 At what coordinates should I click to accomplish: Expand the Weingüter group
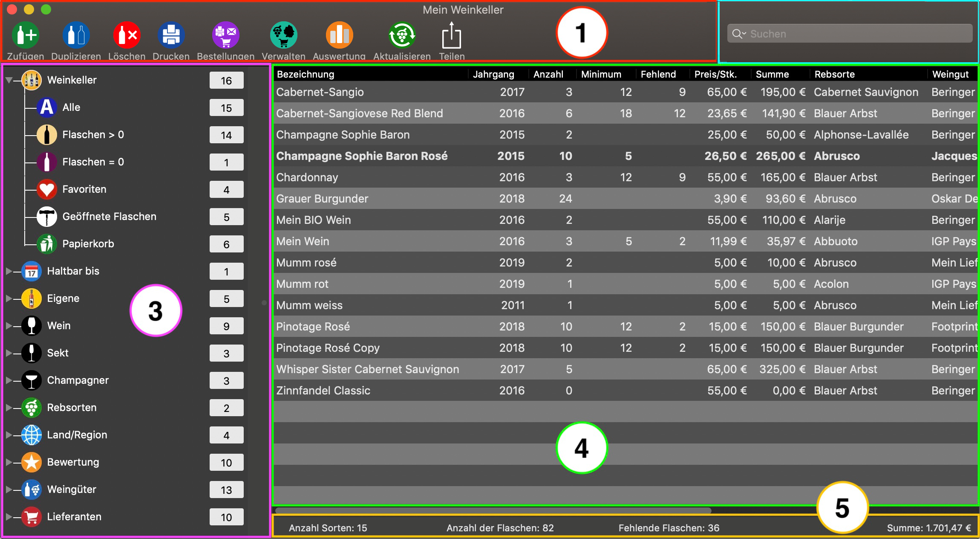pyautogui.click(x=9, y=490)
